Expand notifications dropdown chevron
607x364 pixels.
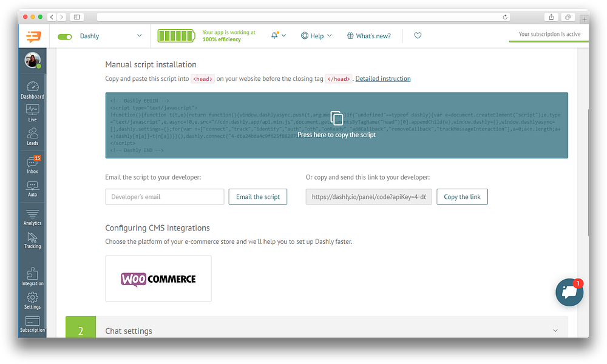tap(283, 36)
